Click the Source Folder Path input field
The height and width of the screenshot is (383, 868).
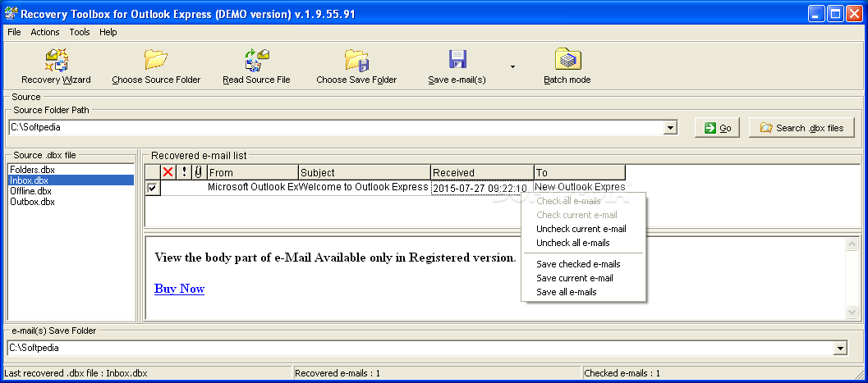pos(337,128)
